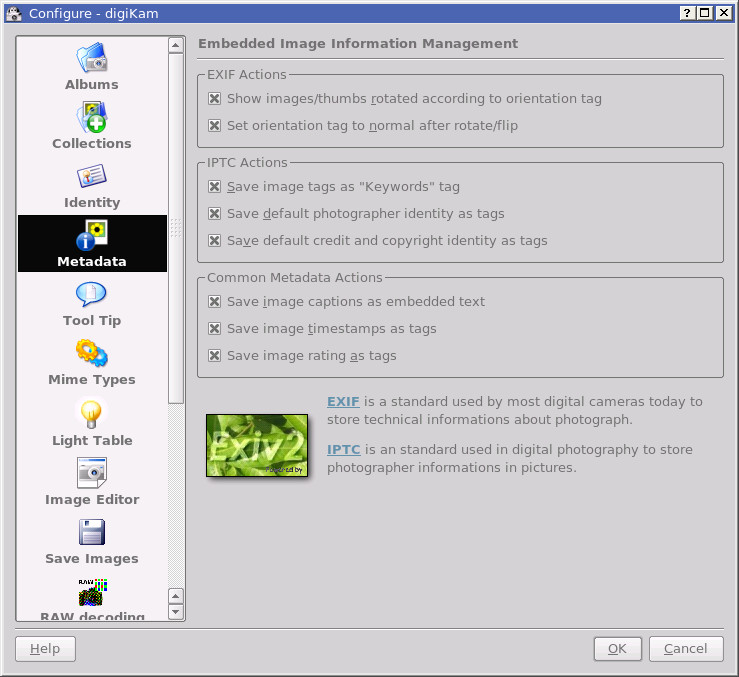Screen dimensions: 739x677
Task: Click the Save Images label in sidebar
Action: [x=92, y=559]
